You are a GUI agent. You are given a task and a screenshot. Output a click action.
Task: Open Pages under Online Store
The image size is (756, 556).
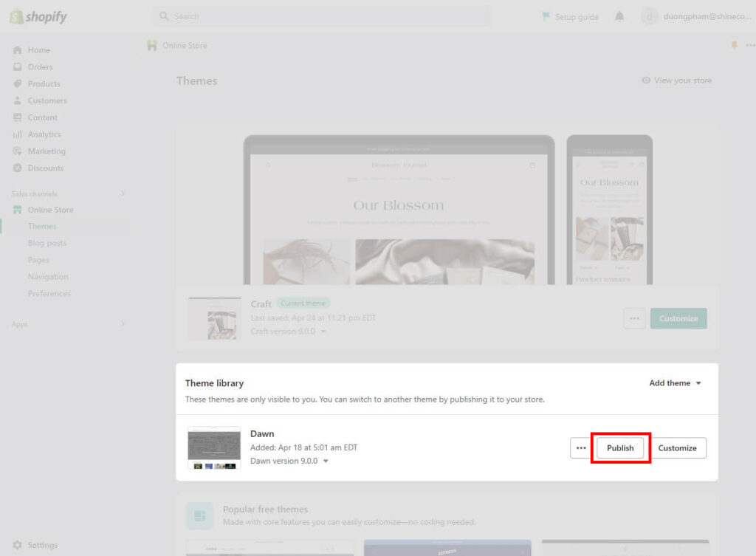pyautogui.click(x=38, y=260)
